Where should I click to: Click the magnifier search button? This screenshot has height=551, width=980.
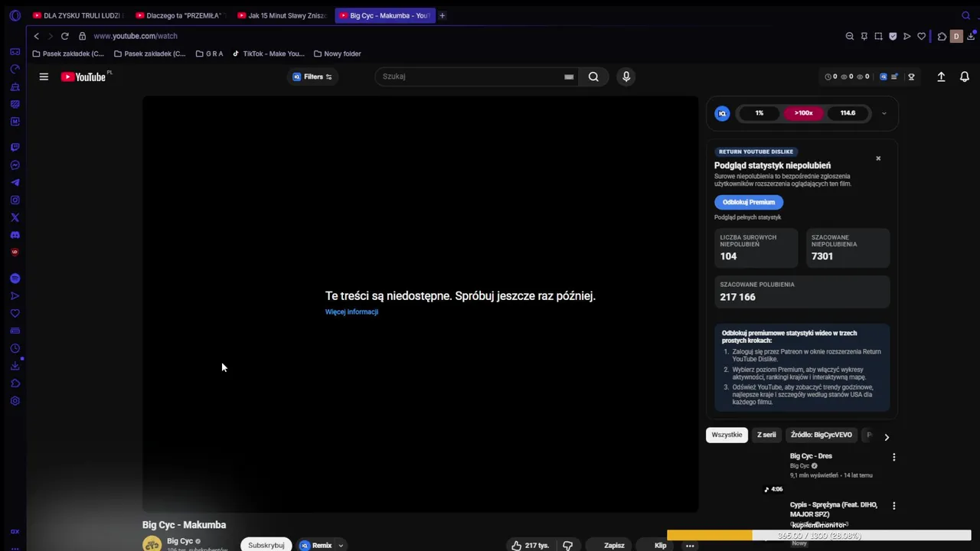click(x=593, y=77)
